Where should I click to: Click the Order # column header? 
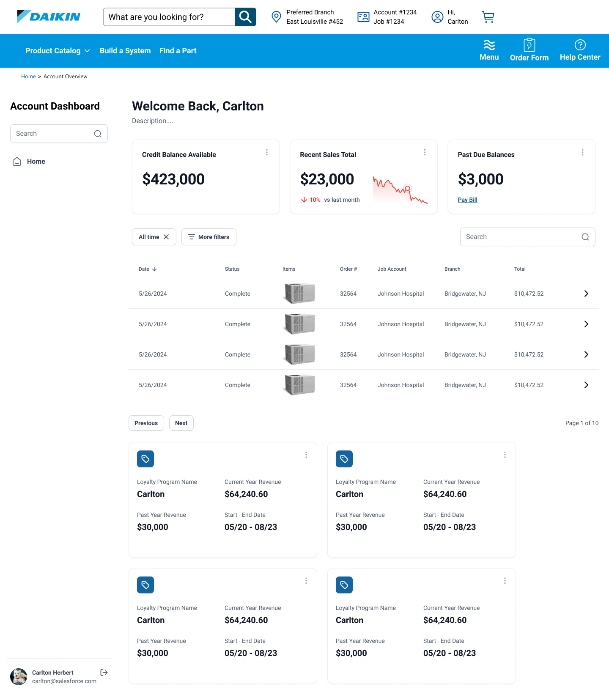pyautogui.click(x=348, y=269)
